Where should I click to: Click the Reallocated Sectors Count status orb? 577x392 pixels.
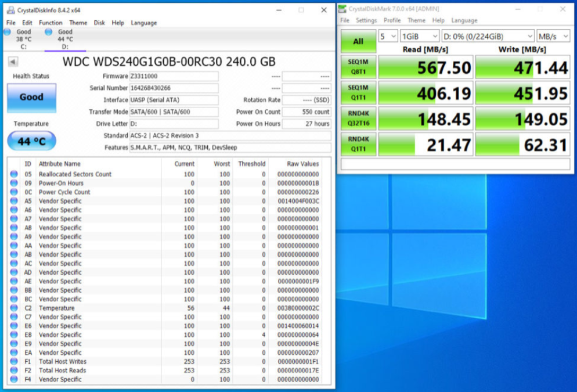click(14, 174)
